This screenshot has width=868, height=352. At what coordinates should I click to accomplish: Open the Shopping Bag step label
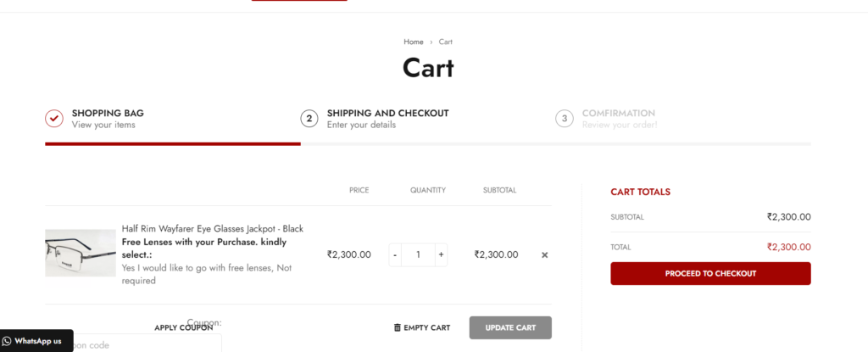[x=108, y=113]
